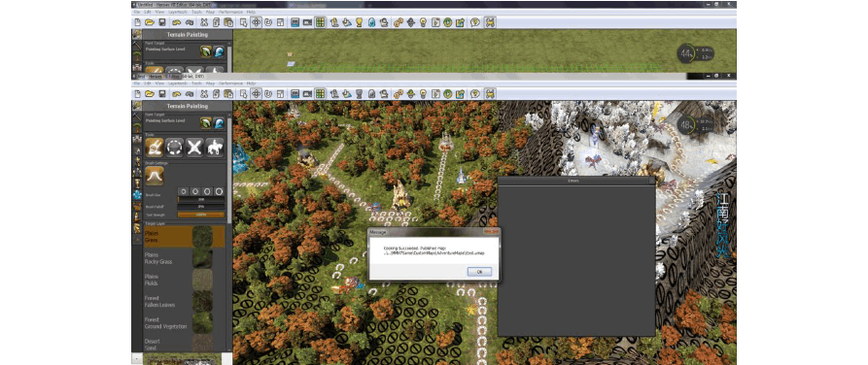Viewport: 868px width, 365px height.
Task: Select Plains Rocky Grass layer
Action: 184,258
